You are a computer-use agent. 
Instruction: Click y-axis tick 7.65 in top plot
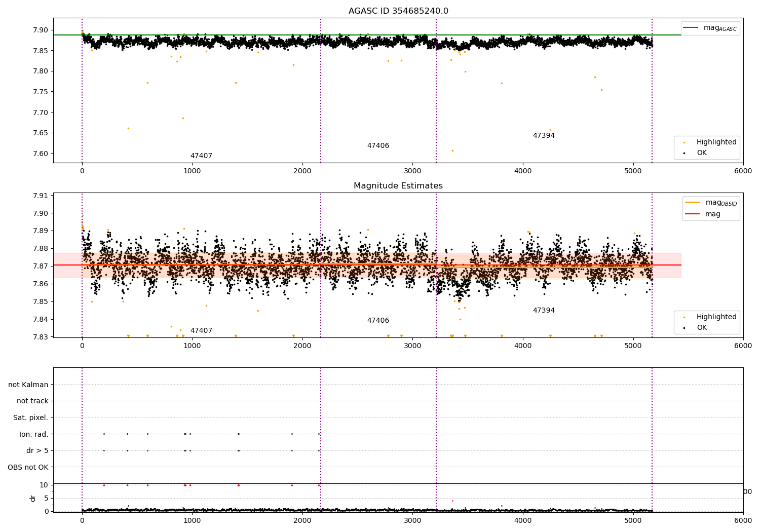coord(41,133)
